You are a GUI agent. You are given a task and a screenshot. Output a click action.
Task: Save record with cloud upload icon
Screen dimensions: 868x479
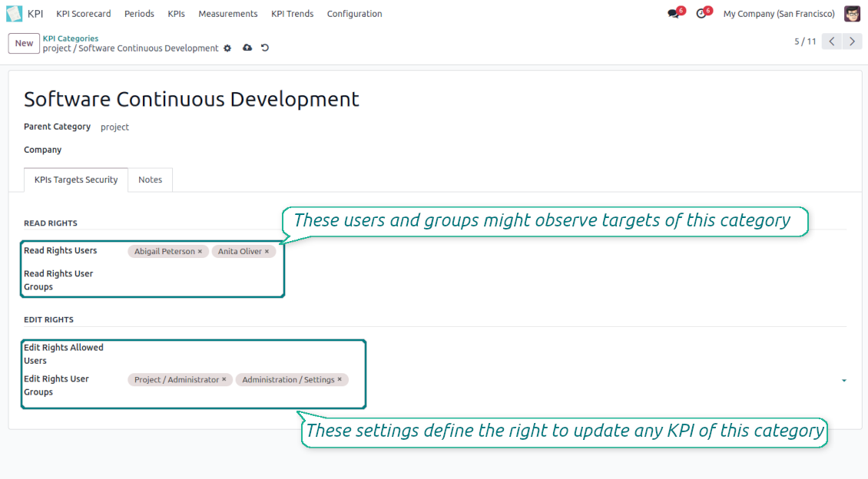tap(247, 48)
